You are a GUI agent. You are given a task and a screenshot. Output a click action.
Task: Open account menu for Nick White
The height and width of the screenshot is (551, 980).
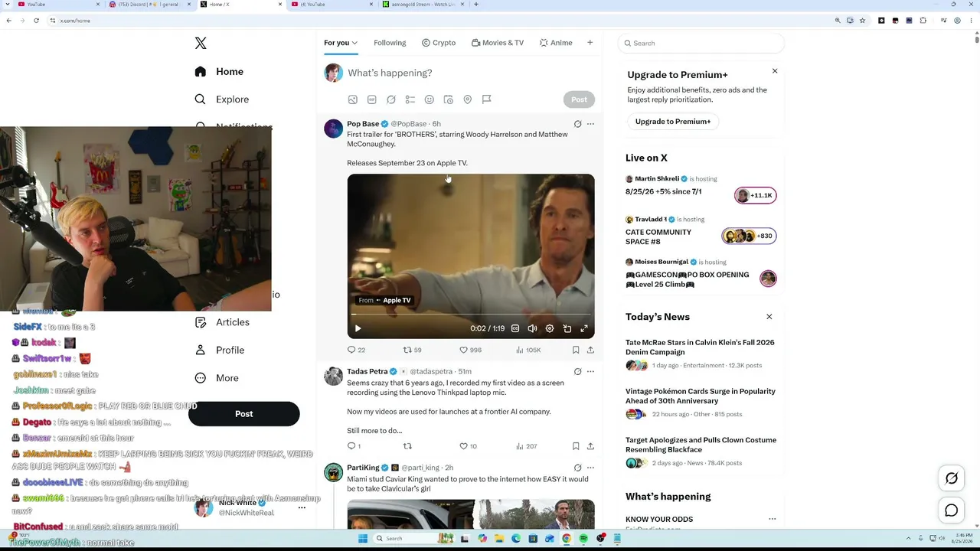pos(302,507)
